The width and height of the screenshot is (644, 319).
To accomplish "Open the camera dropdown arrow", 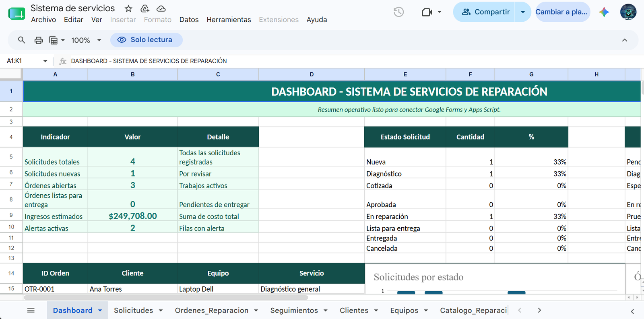I will (x=440, y=12).
